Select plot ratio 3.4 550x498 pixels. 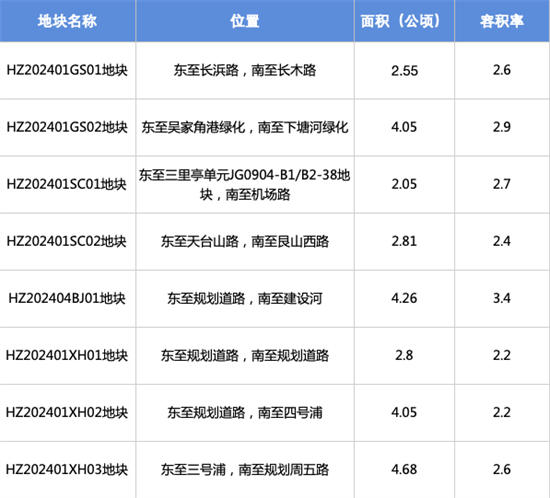point(502,298)
